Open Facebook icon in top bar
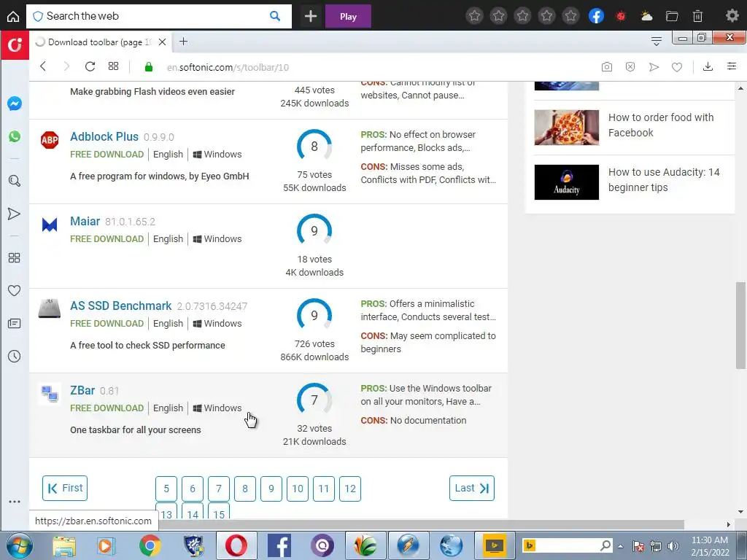This screenshot has height=560, width=747. point(597,16)
